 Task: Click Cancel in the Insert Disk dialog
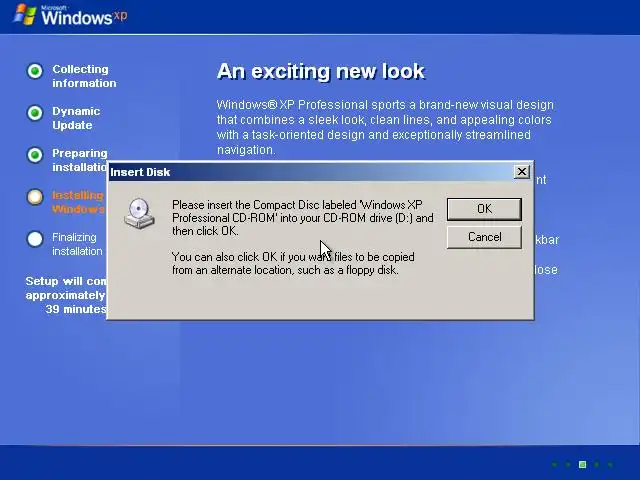click(x=484, y=237)
